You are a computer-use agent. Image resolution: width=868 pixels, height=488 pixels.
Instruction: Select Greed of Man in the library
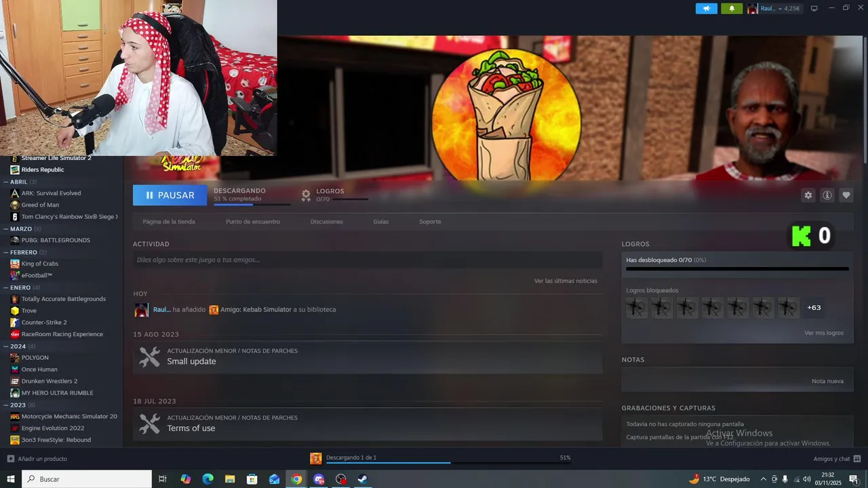coord(40,205)
